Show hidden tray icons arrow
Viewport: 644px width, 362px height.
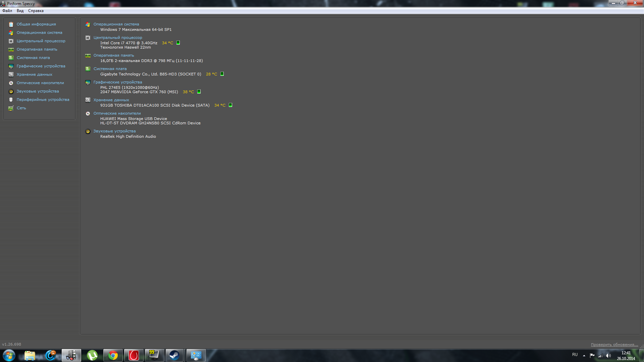coord(584,355)
